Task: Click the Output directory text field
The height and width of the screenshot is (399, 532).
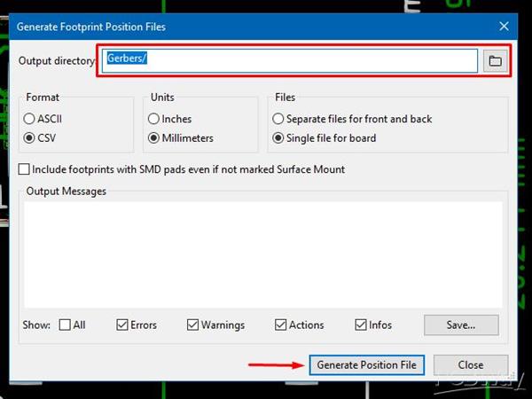Action: click(289, 60)
